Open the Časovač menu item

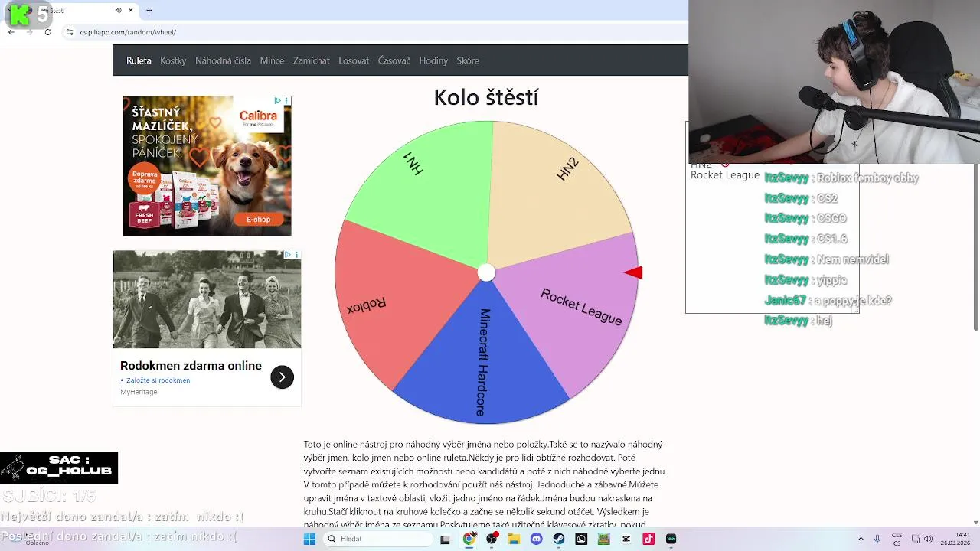tap(394, 60)
